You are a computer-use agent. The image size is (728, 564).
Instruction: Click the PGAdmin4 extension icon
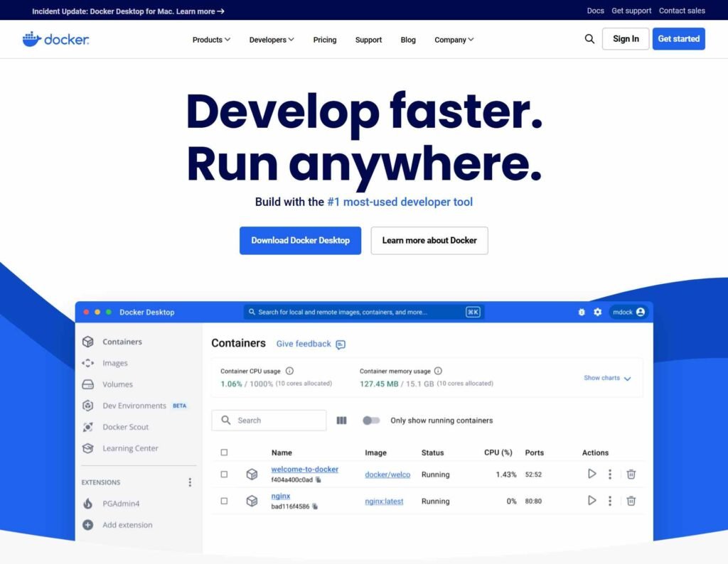click(x=87, y=504)
